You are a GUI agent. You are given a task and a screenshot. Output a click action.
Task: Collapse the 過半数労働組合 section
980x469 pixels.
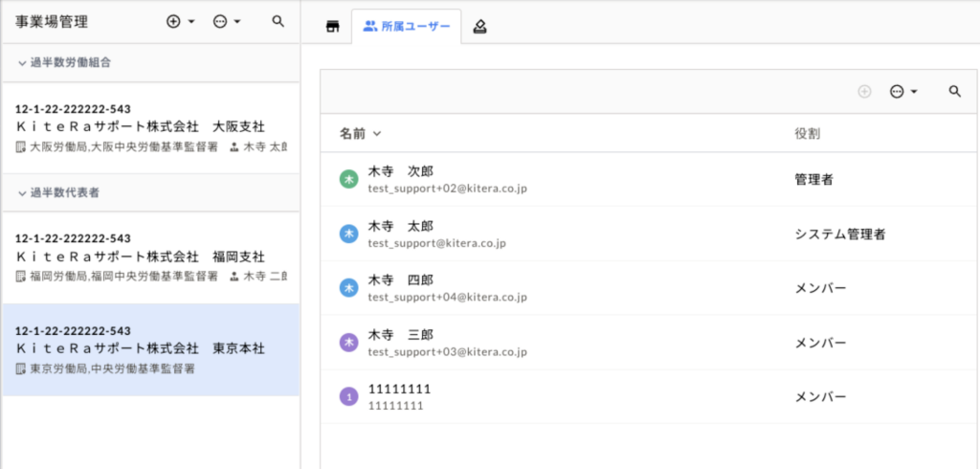23,62
